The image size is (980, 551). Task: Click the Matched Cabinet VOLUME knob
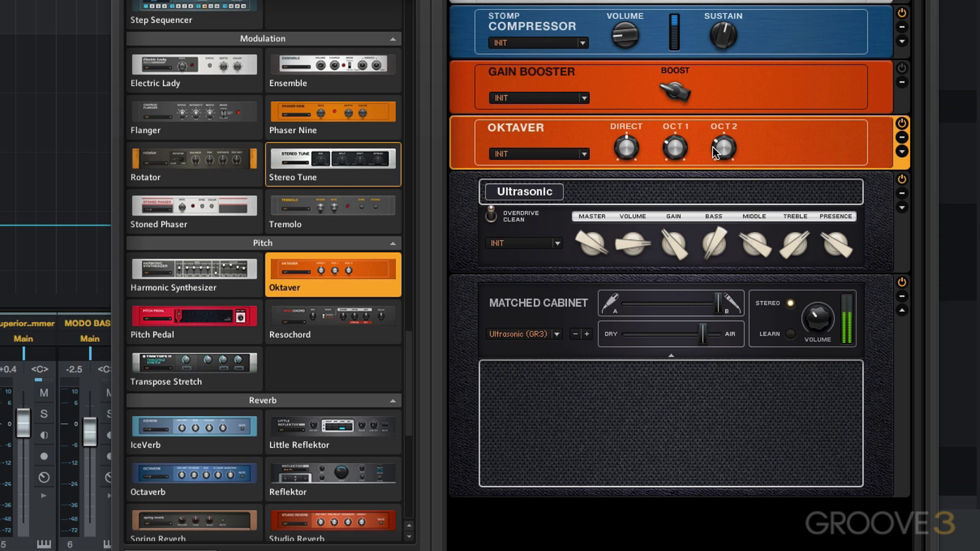[x=818, y=318]
